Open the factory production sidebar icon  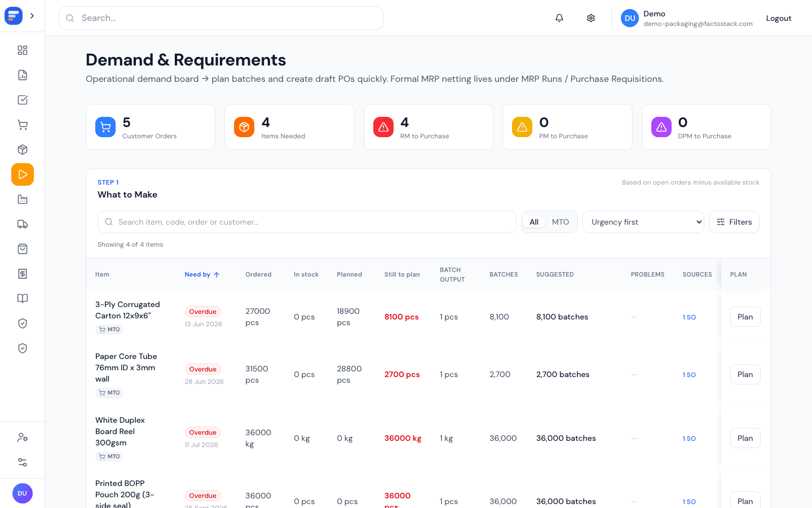[23, 199]
